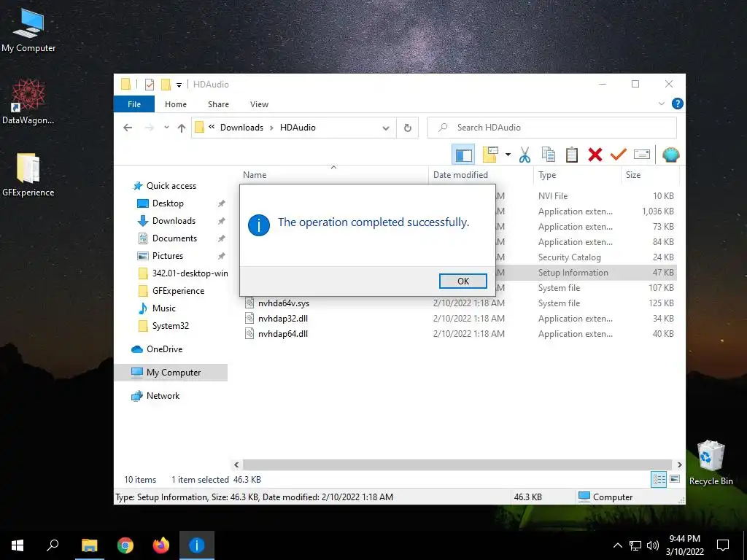Image resolution: width=747 pixels, height=560 pixels.
Task: Click Setup Information type cell
Action: pyautogui.click(x=573, y=273)
